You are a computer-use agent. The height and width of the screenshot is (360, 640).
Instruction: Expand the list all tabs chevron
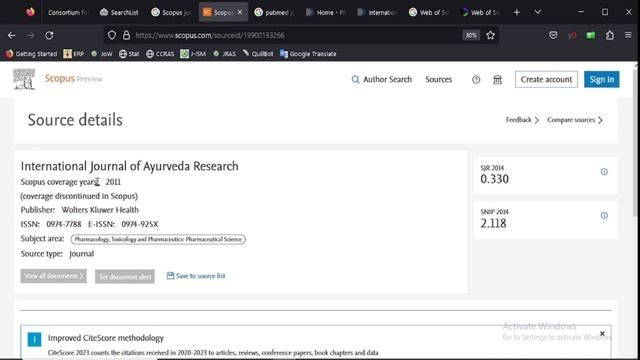pos(538,12)
